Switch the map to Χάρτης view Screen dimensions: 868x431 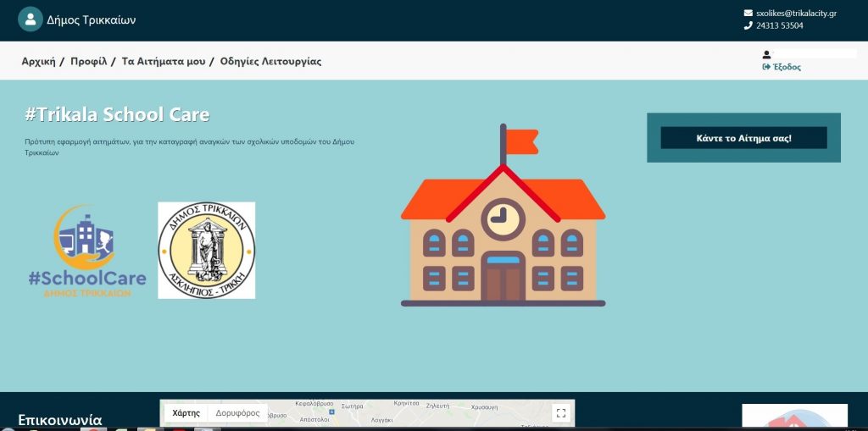(x=186, y=413)
